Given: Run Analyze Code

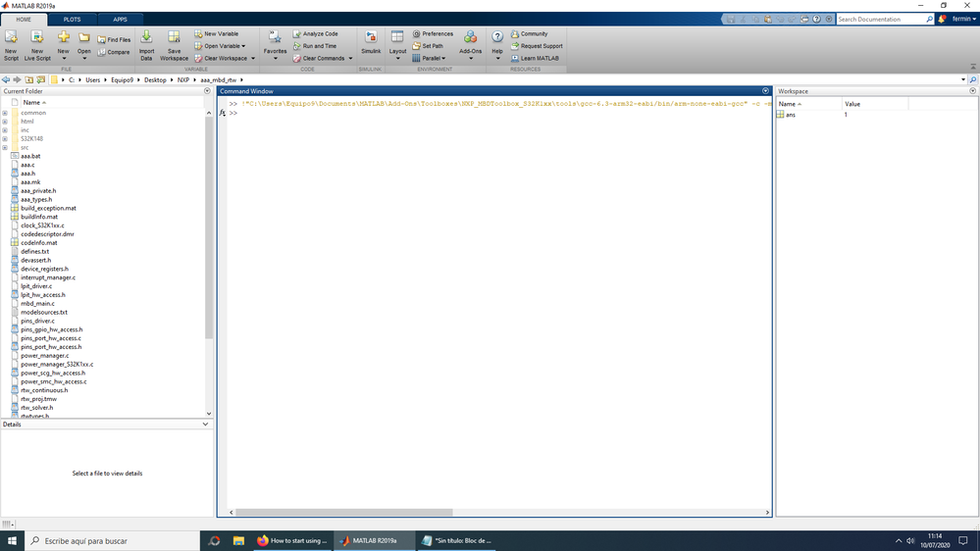Looking at the screenshot, I should pos(316,33).
